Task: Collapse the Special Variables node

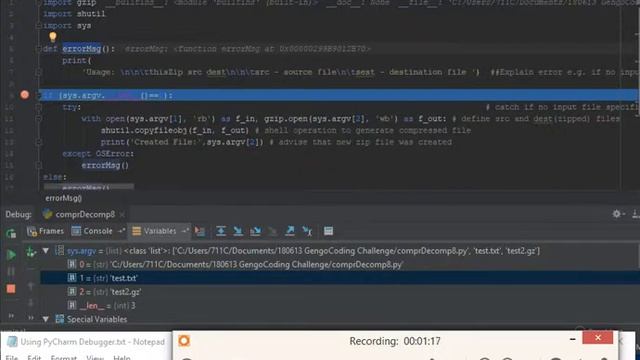Action: pos(46,319)
